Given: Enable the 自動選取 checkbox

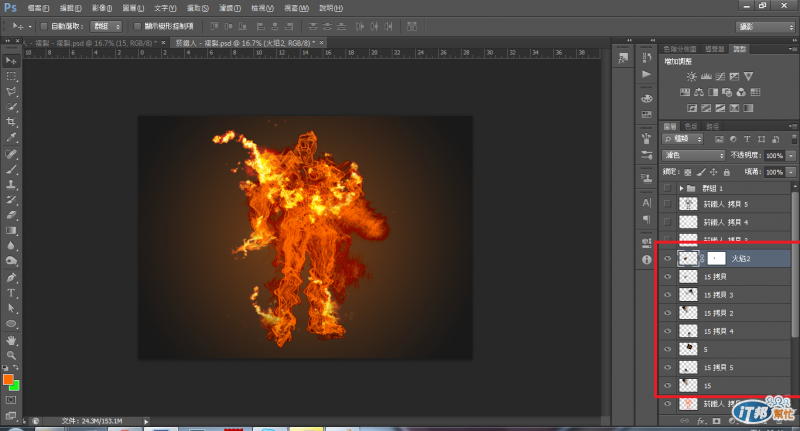Looking at the screenshot, I should (x=44, y=26).
